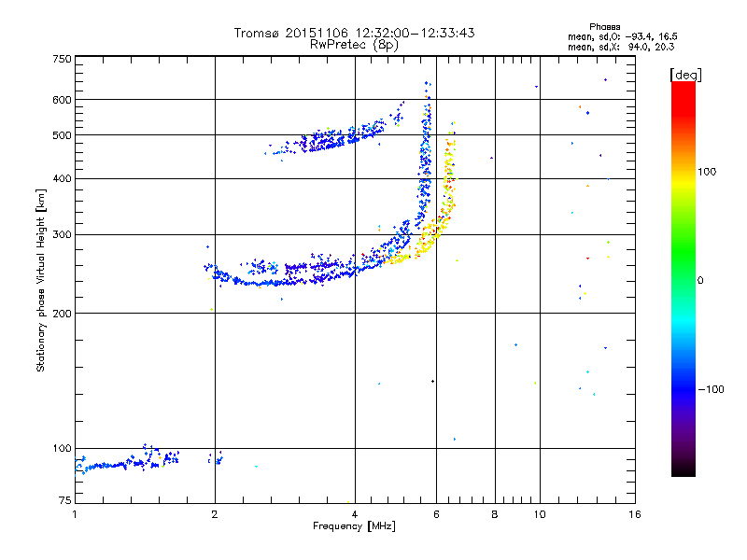Click the 'Frequency [MHz]' x-axis label
Image resolution: width=747 pixels, height=560 pixels.
pos(354,526)
